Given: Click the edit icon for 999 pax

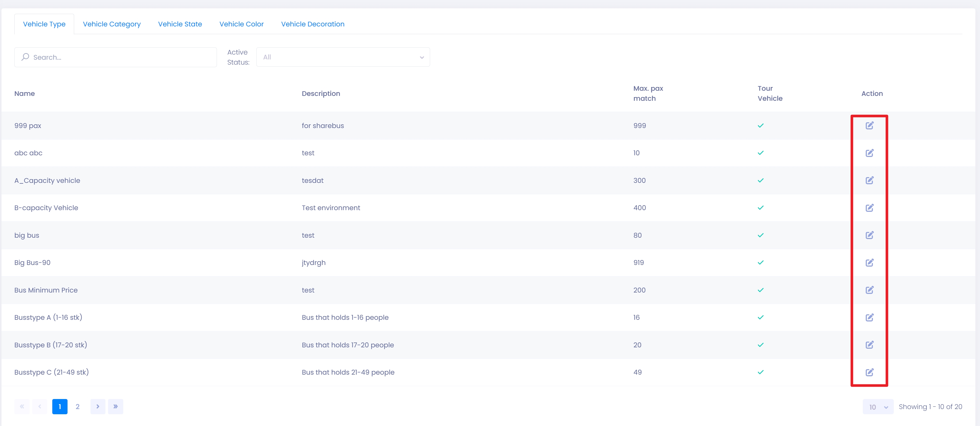Looking at the screenshot, I should coord(869,125).
